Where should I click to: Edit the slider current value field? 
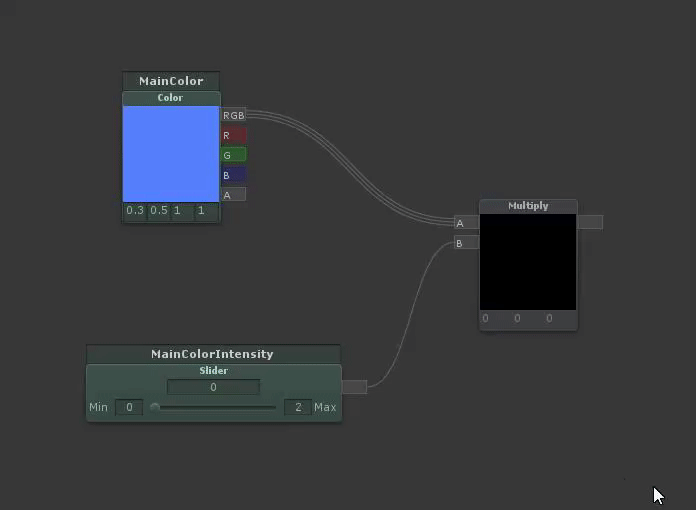(x=214, y=387)
